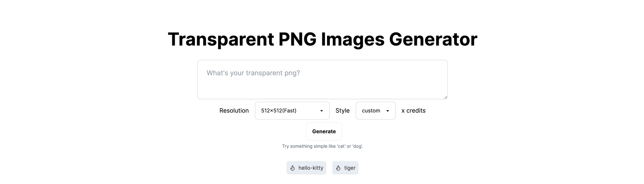Click the "What's your transparent png?" placeholder
Screen dimensions: 644x184
(253, 73)
